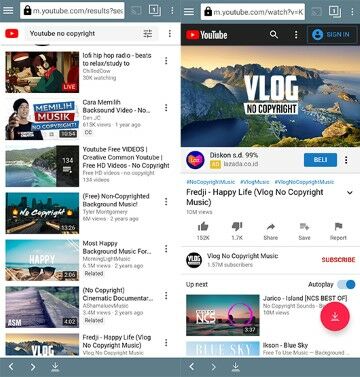This screenshot has height=377, width=360.
Task: Open the Lazada ad options menu
Action: coord(346,160)
